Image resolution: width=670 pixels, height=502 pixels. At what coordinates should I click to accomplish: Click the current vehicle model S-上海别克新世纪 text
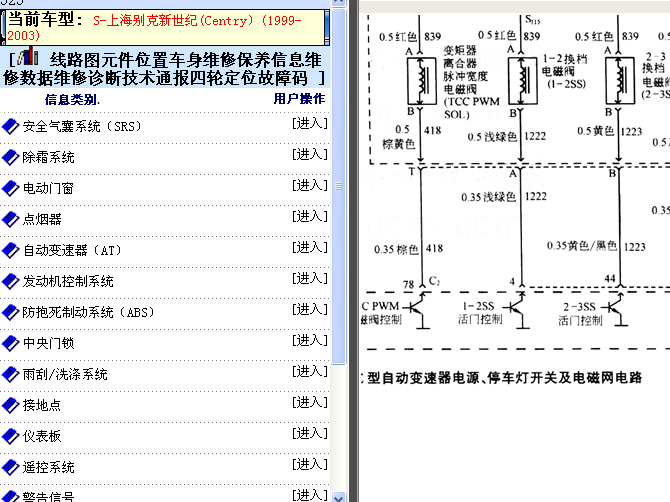[x=155, y=27]
